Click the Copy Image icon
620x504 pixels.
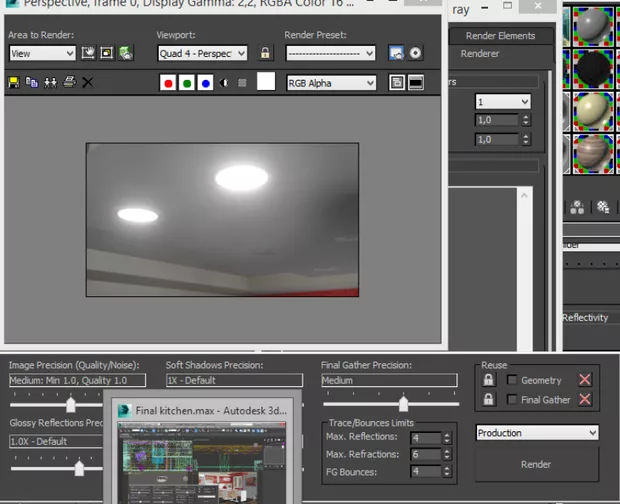pyautogui.click(x=32, y=82)
